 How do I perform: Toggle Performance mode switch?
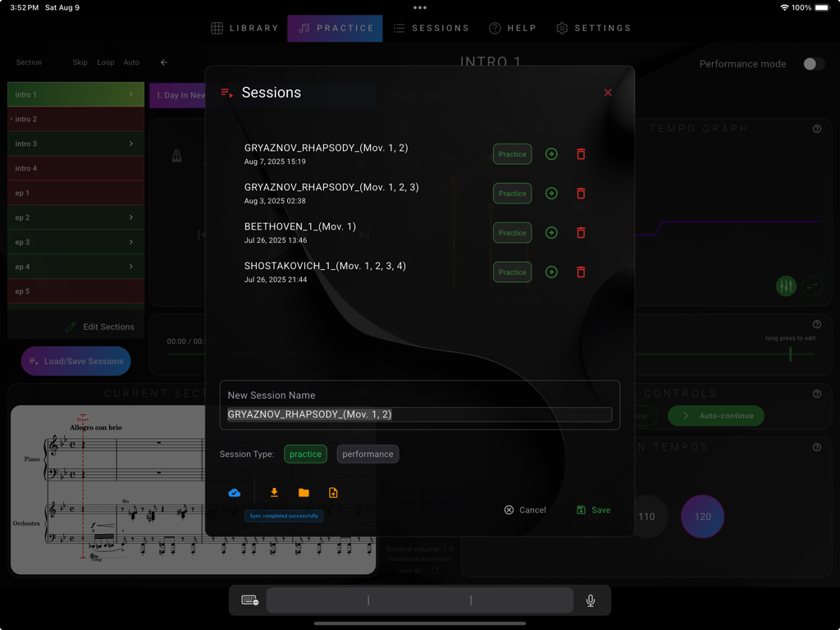pos(812,63)
